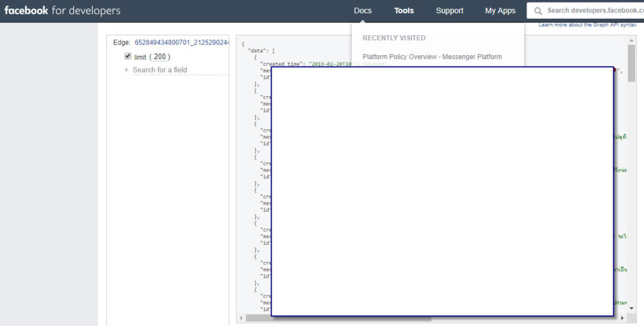Open the Tools menu

point(404,11)
